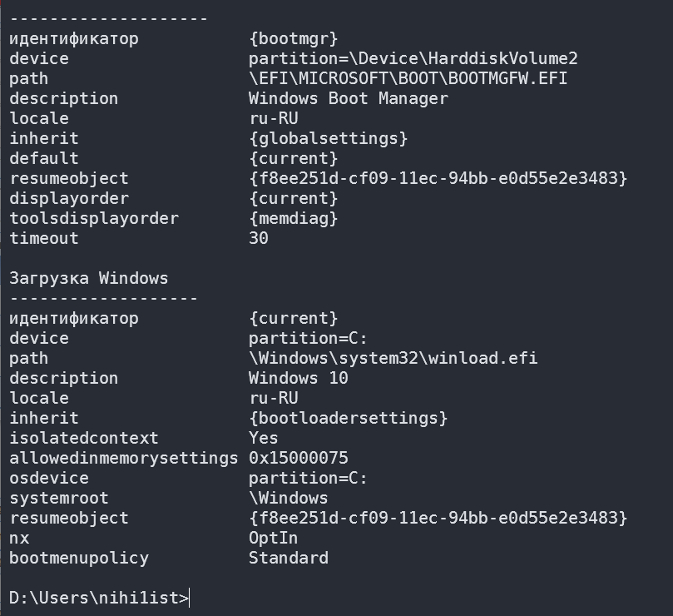Click the allowedinmemorysettings label
Image resolution: width=673 pixels, height=616 pixels.
(x=123, y=459)
